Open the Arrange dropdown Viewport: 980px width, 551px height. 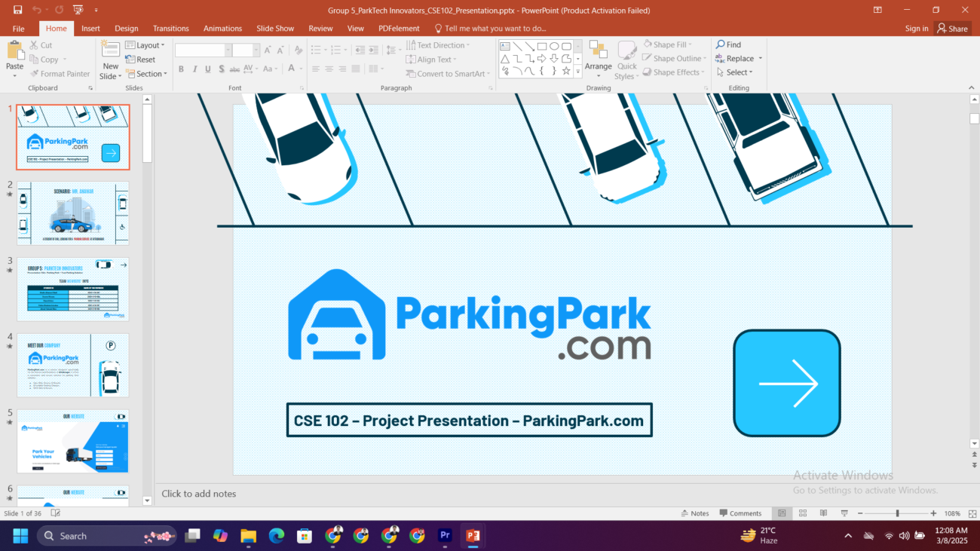598,59
